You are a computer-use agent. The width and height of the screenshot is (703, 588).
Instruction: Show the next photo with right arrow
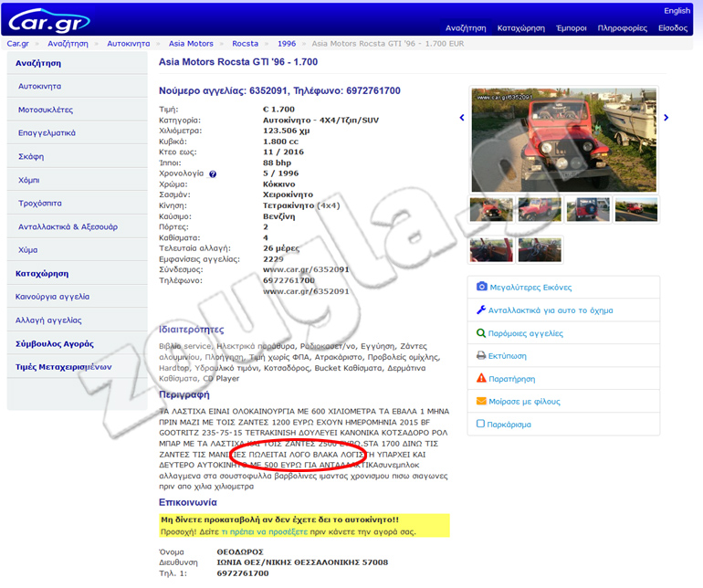(666, 117)
